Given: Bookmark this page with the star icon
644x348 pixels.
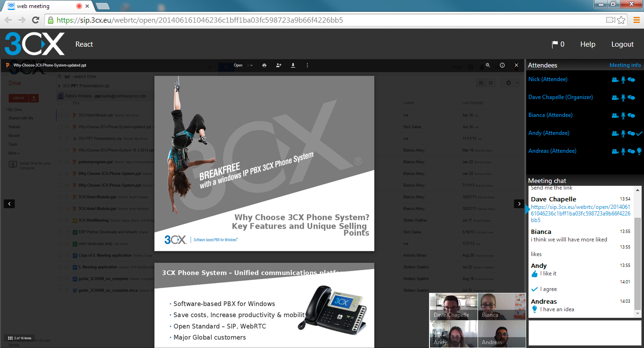Looking at the screenshot, I should click(621, 20).
